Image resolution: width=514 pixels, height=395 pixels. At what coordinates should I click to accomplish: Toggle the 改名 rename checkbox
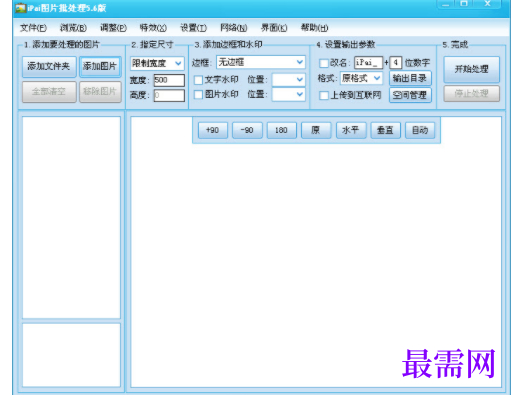[324, 63]
